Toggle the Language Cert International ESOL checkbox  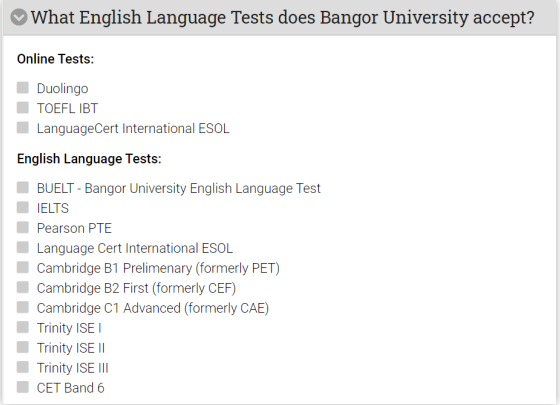pos(23,247)
